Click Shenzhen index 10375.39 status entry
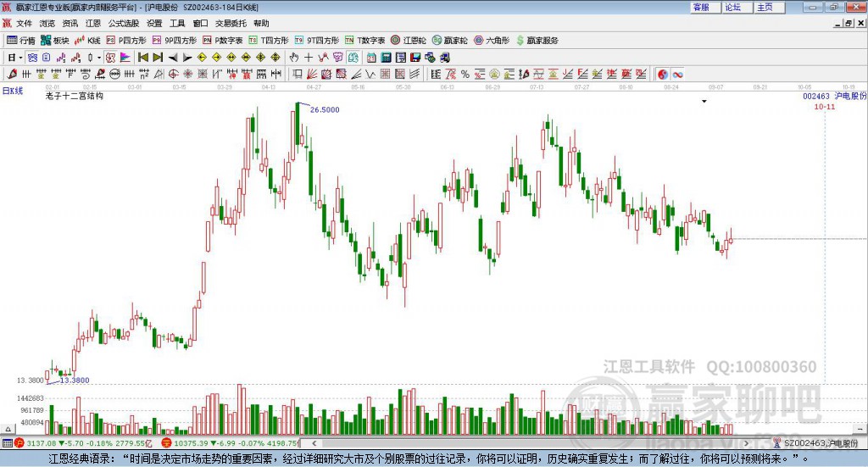 coord(230,443)
